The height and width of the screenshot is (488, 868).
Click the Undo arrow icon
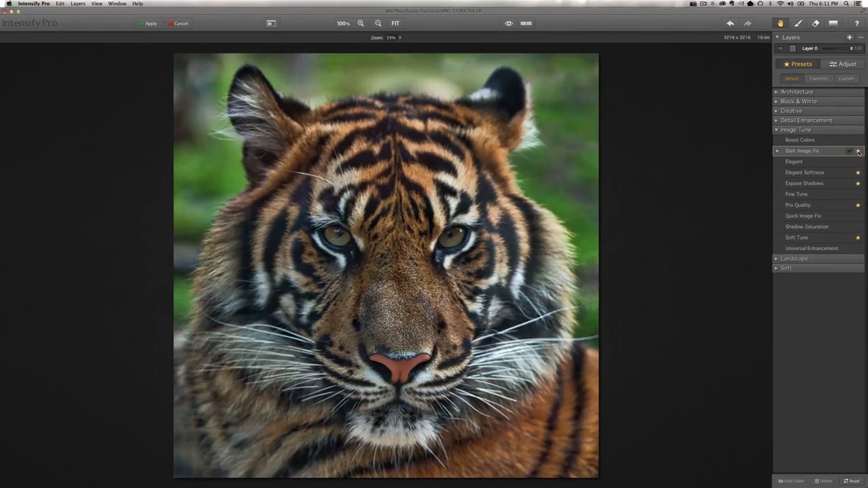(730, 23)
